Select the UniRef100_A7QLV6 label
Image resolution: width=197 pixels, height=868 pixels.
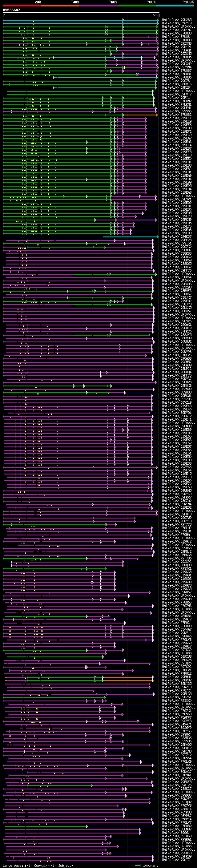[177, 355]
